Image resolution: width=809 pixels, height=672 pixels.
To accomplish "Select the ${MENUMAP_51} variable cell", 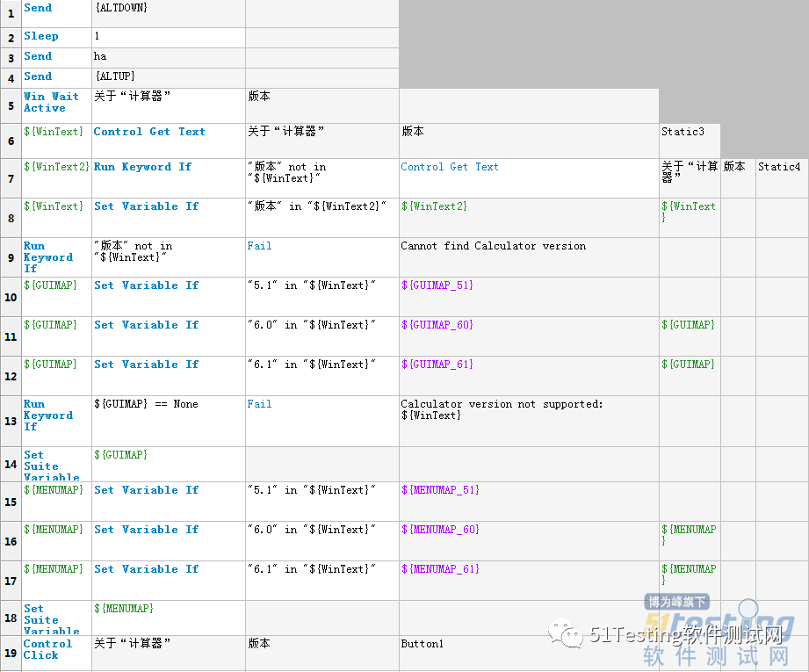I will click(528, 491).
